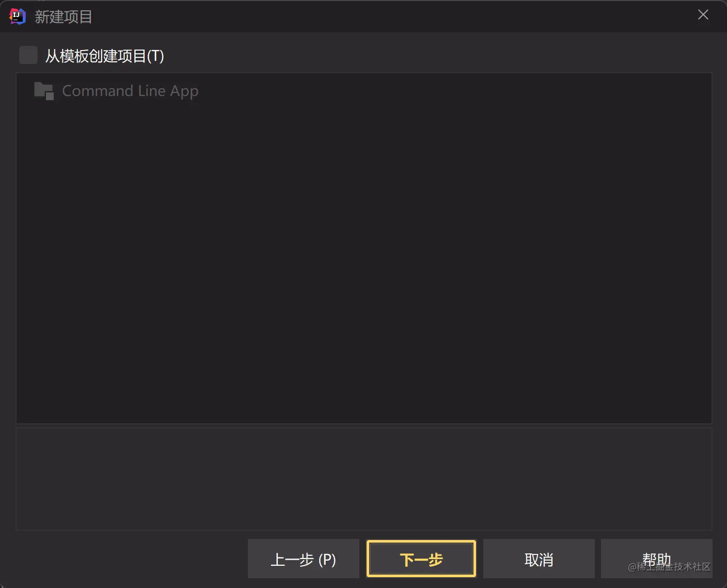Click the 从模板创建项目(T) label text
The image size is (727, 588).
click(105, 56)
